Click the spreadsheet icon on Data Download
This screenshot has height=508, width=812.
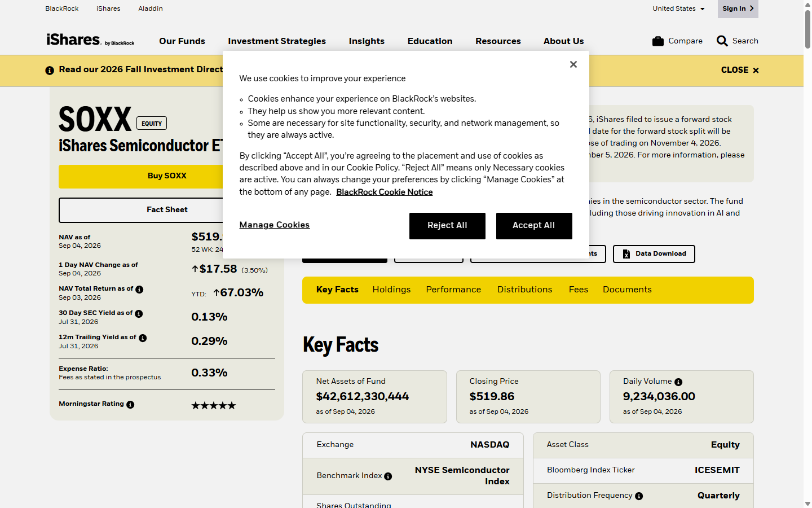(626, 254)
